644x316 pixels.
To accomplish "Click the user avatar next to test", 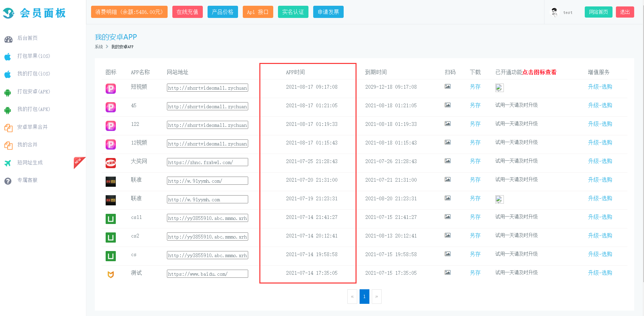I will (554, 13).
